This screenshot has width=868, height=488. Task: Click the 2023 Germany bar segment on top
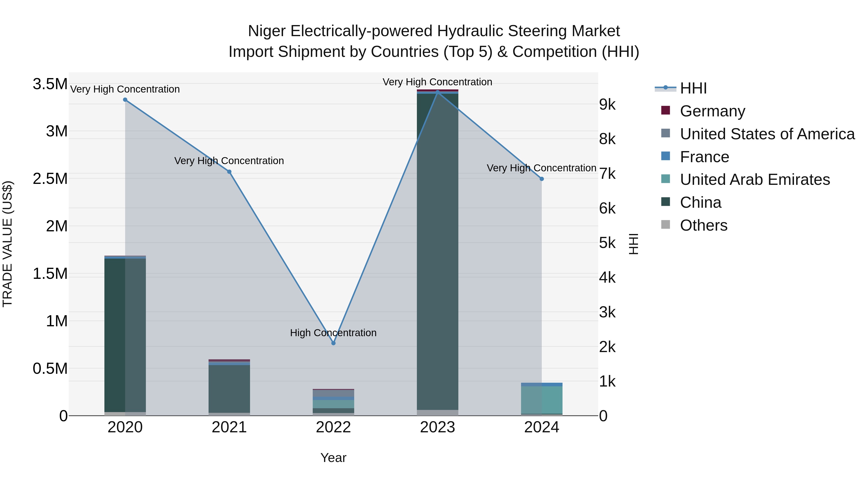pyautogui.click(x=437, y=90)
